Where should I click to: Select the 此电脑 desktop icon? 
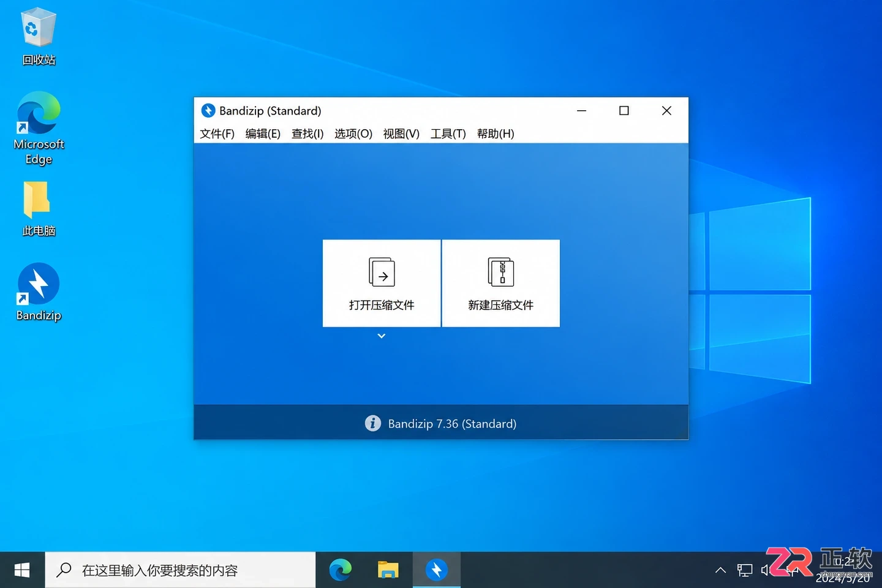click(39, 209)
